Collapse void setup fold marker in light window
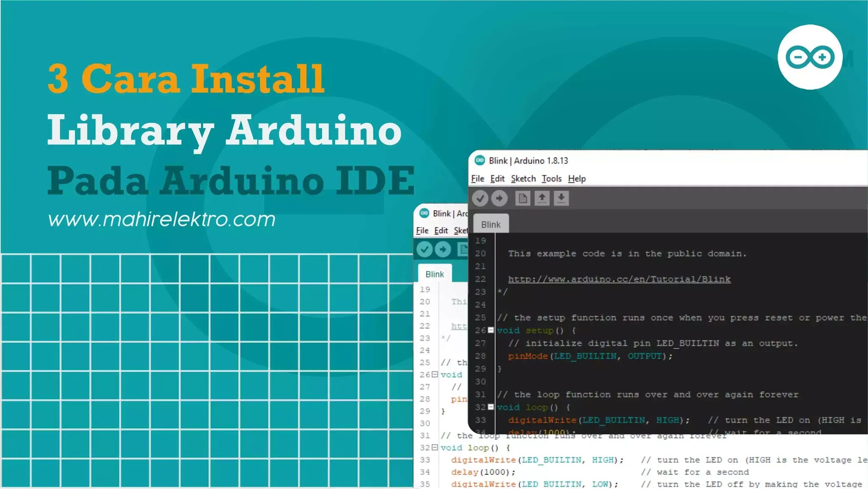The width and height of the screenshot is (868, 489). [434, 374]
